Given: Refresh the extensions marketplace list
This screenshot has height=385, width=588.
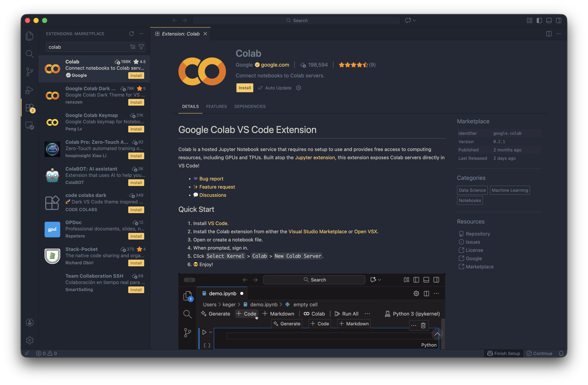Looking at the screenshot, I should (x=131, y=34).
